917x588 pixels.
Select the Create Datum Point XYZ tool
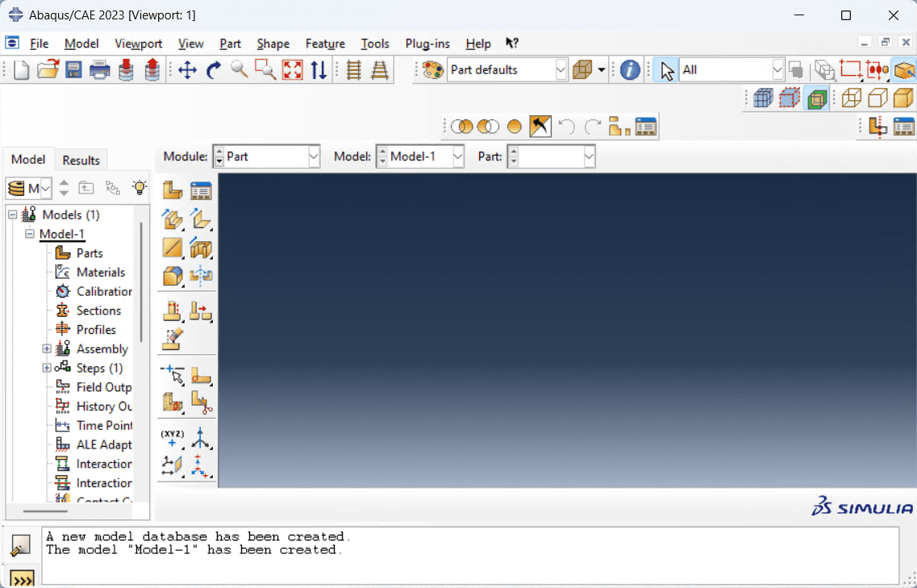(x=173, y=438)
